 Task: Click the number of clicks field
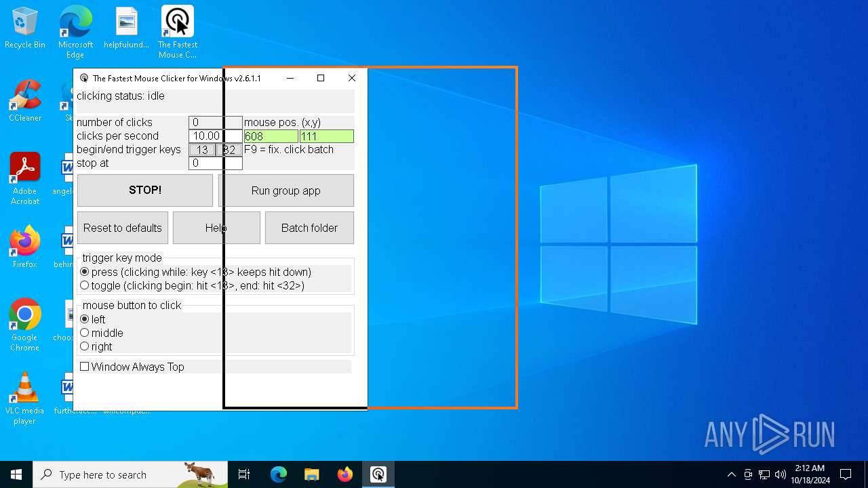215,123
